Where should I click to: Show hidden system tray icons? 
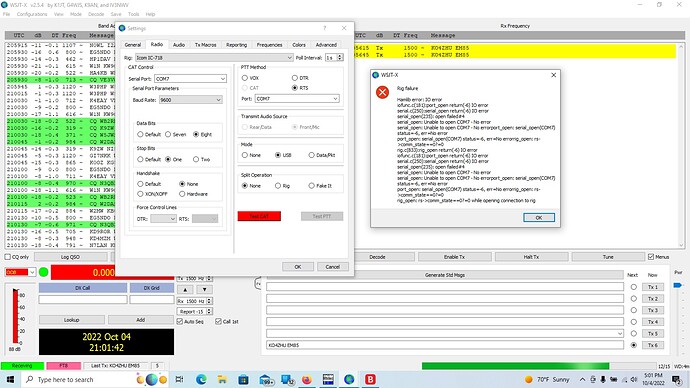click(x=582, y=379)
